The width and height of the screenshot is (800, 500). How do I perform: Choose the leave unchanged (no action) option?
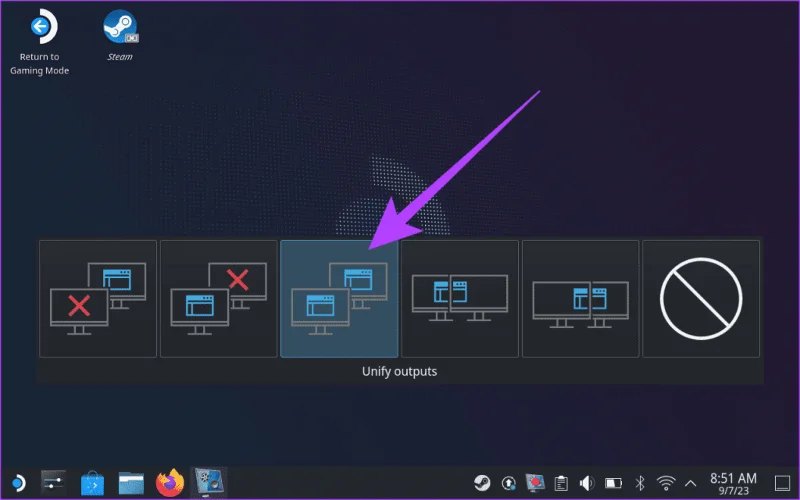[x=701, y=299]
